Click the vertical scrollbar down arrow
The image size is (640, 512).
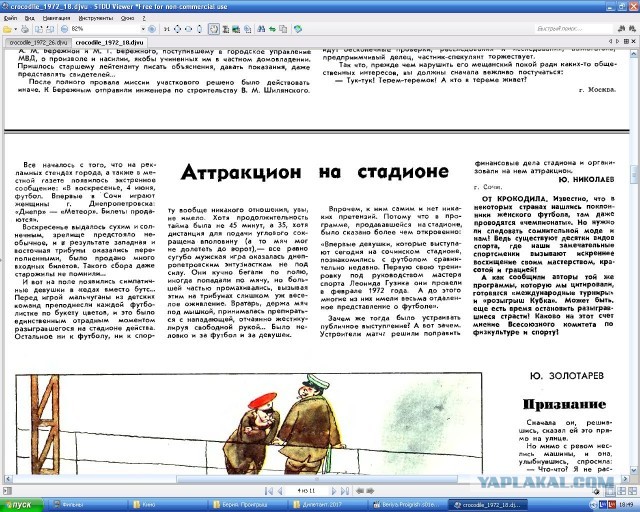pos(634,470)
